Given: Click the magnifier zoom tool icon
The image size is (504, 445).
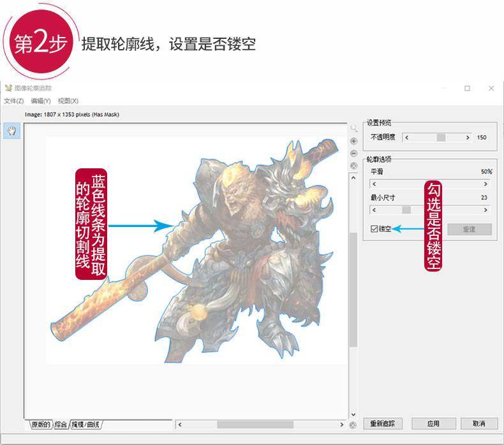Looking at the screenshot, I should (353, 129).
